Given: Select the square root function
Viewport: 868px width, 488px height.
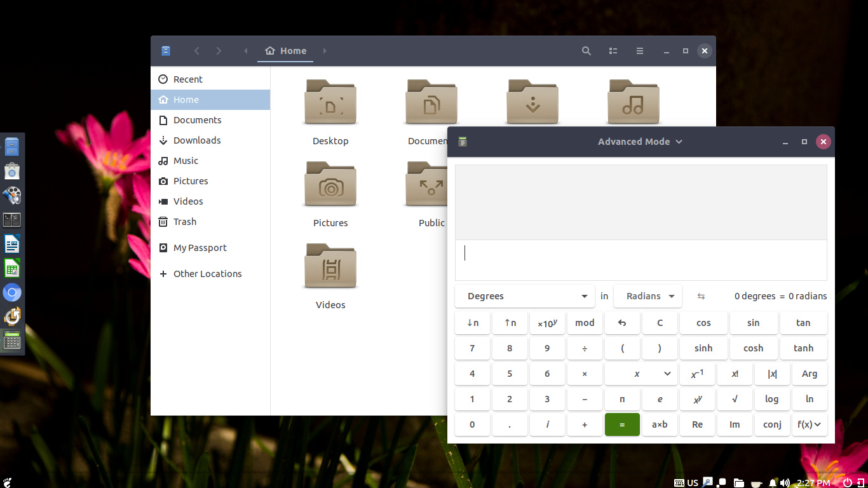Looking at the screenshot, I should click(735, 398).
